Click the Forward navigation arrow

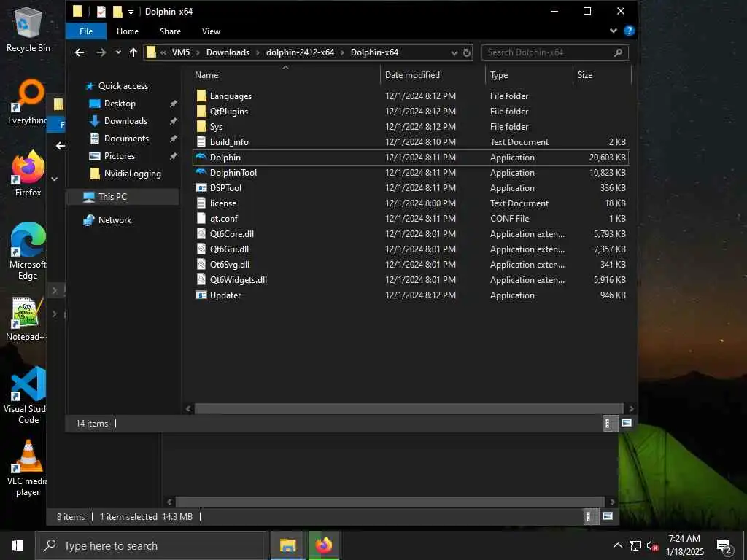click(101, 52)
